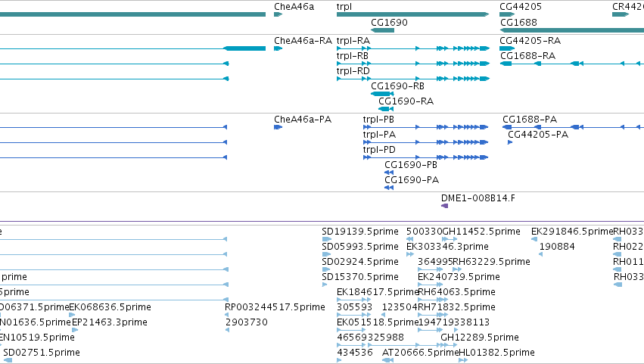Click the CG1690-RA transcript label
This screenshot has width=644, height=364.
[x=406, y=101]
